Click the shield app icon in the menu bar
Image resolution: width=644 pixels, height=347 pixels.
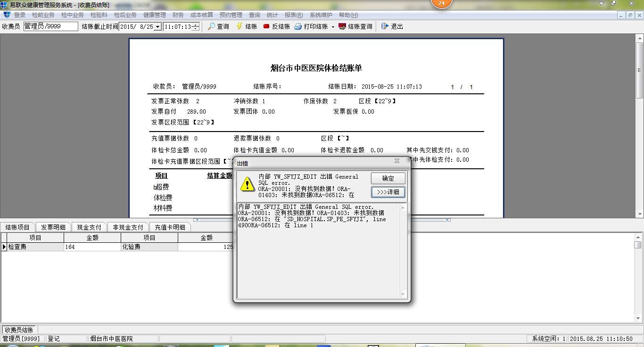6,15
